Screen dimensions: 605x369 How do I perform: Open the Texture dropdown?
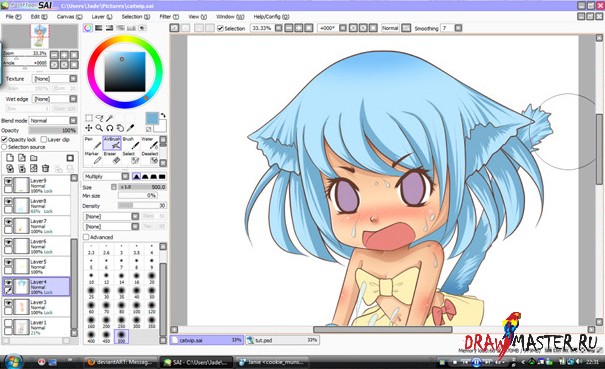pos(73,79)
